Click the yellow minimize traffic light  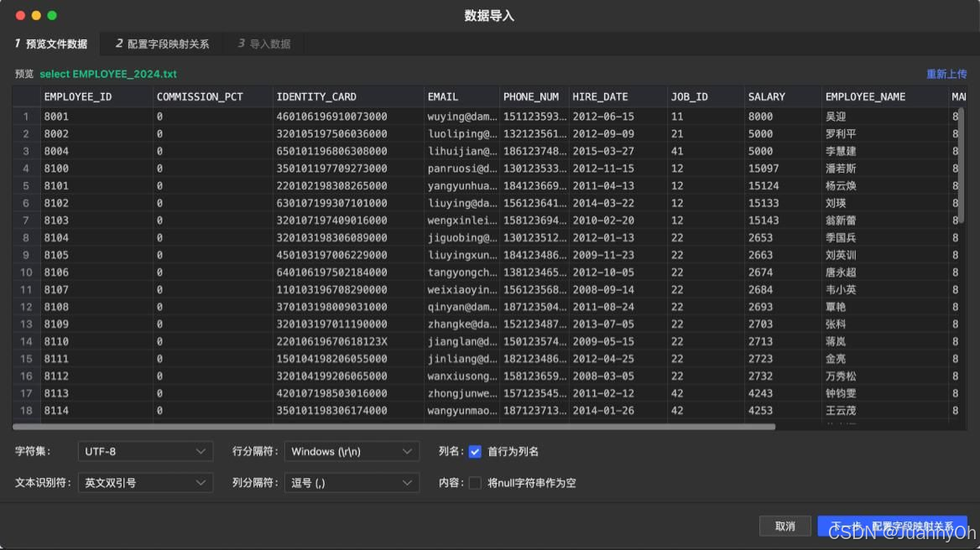pyautogui.click(x=34, y=14)
